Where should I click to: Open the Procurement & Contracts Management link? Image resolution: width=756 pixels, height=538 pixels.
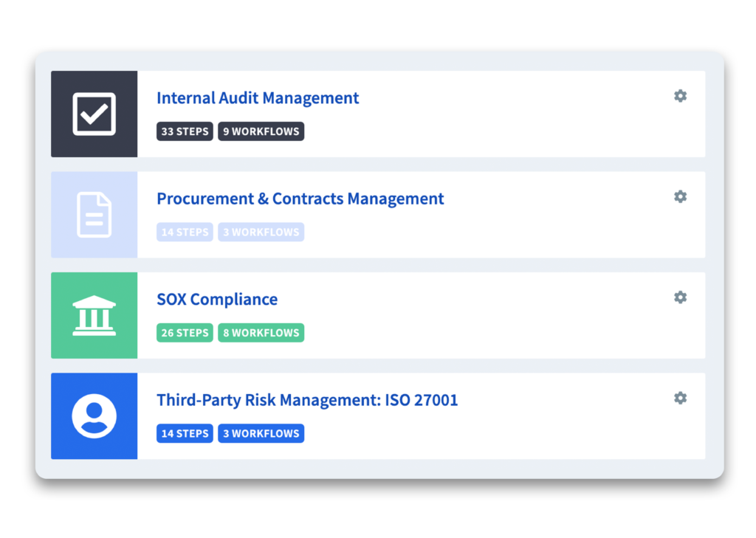(300, 199)
